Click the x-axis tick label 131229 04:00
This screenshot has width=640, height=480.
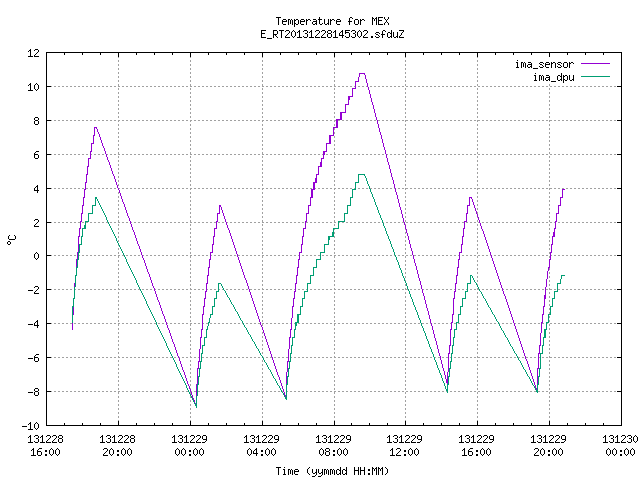coord(261,446)
